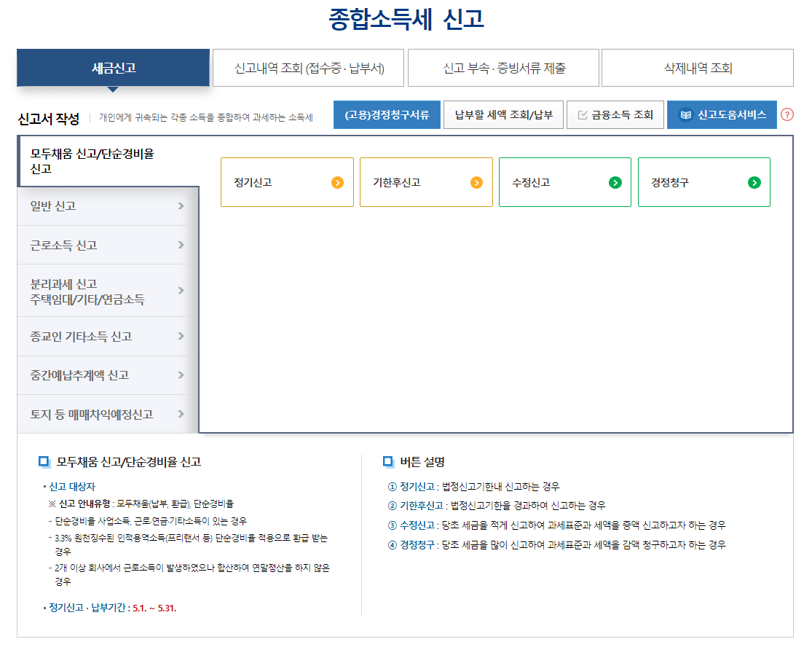Start the 수정신고 filing button
This screenshot has width=812, height=650.
(x=565, y=182)
